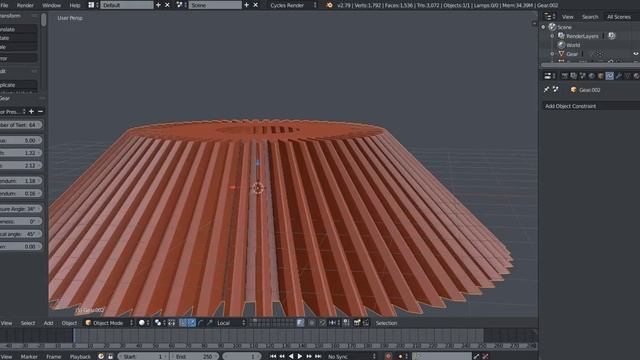Screen dimensions: 640x360
Task: Toggle the timeline preview range clock icon
Action: (x=101, y=356)
